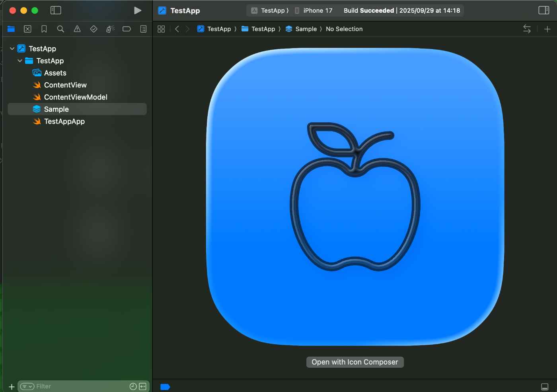Image resolution: width=557 pixels, height=392 pixels.
Task: Open the filter options menu
Action: 27,386
